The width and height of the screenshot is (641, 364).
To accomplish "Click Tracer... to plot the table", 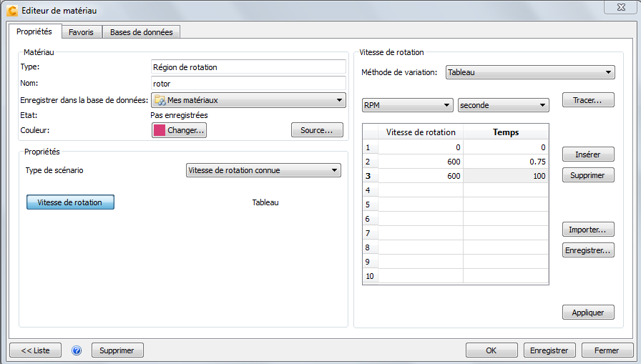I will [x=588, y=100].
